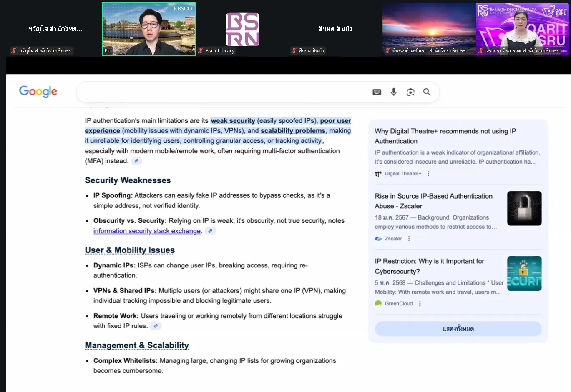The height and width of the screenshot is (392, 571).
Task: Select the Bsru Library participant tile
Action: (242, 29)
